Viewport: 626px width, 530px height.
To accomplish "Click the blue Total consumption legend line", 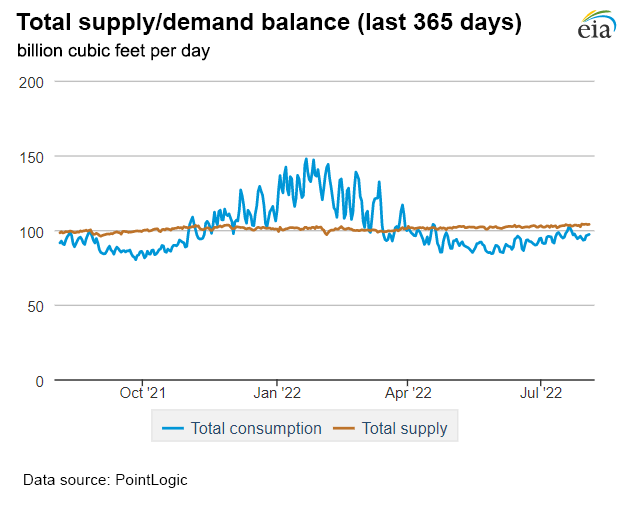I will [173, 429].
